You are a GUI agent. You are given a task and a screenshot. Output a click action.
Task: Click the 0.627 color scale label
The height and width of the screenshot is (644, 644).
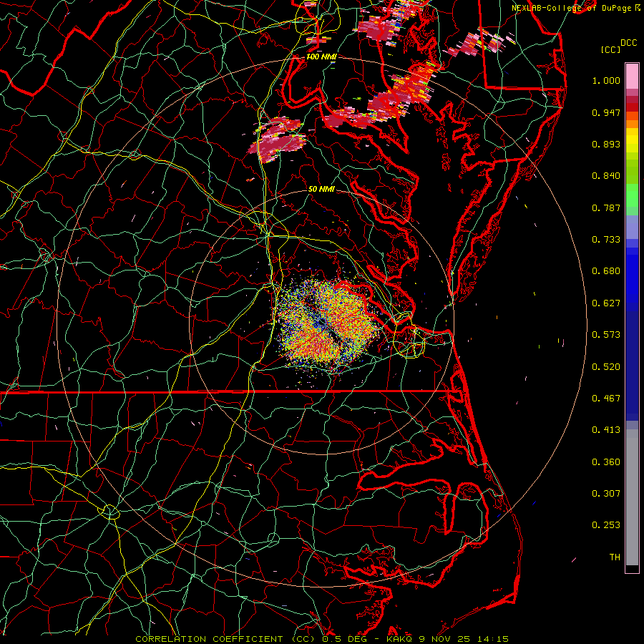tap(606, 303)
